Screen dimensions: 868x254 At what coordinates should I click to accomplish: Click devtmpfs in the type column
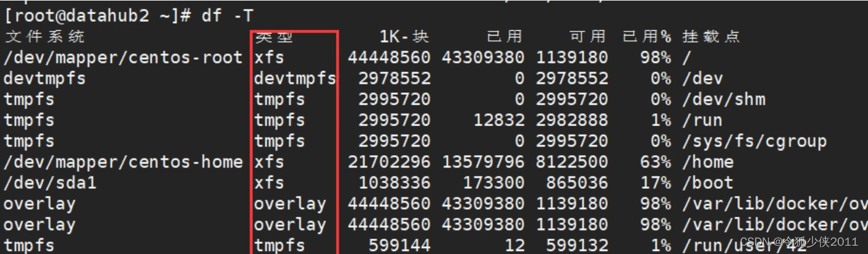[295, 78]
